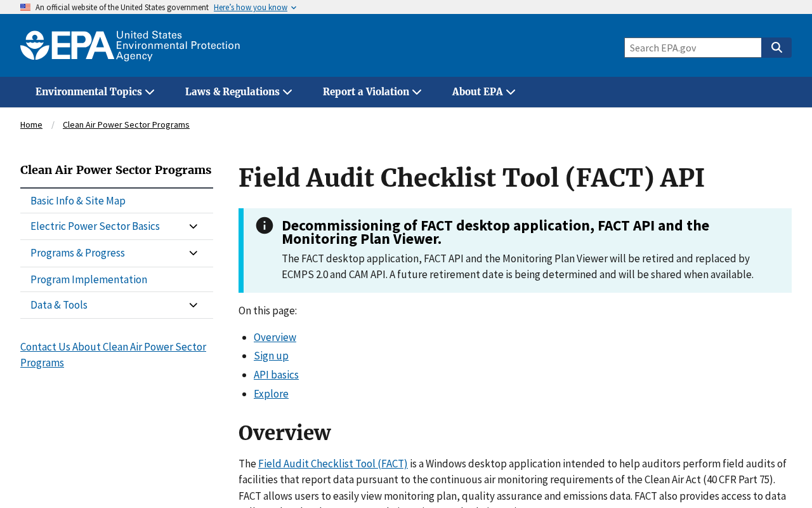Click the magnifier search button
This screenshot has width=812, height=508.
tap(776, 48)
